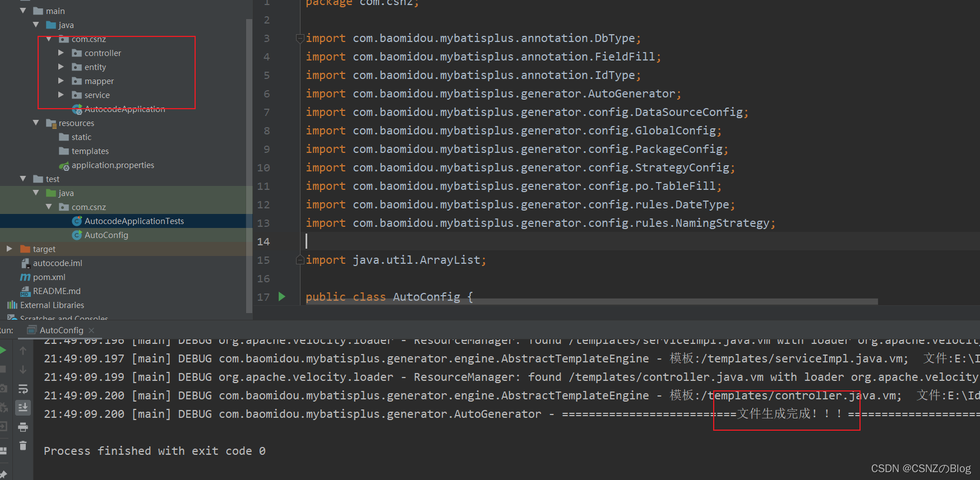
Task: Clear all console output with trash icon
Action: coord(23,446)
